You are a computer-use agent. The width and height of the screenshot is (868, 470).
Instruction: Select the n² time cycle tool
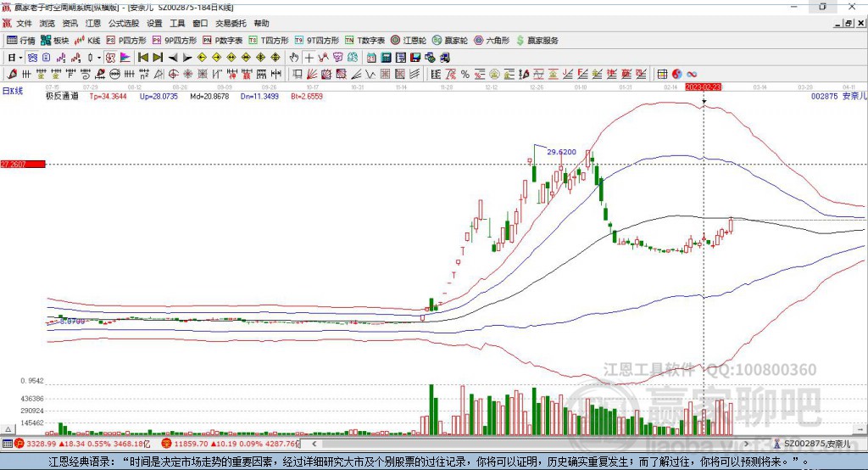144,75
